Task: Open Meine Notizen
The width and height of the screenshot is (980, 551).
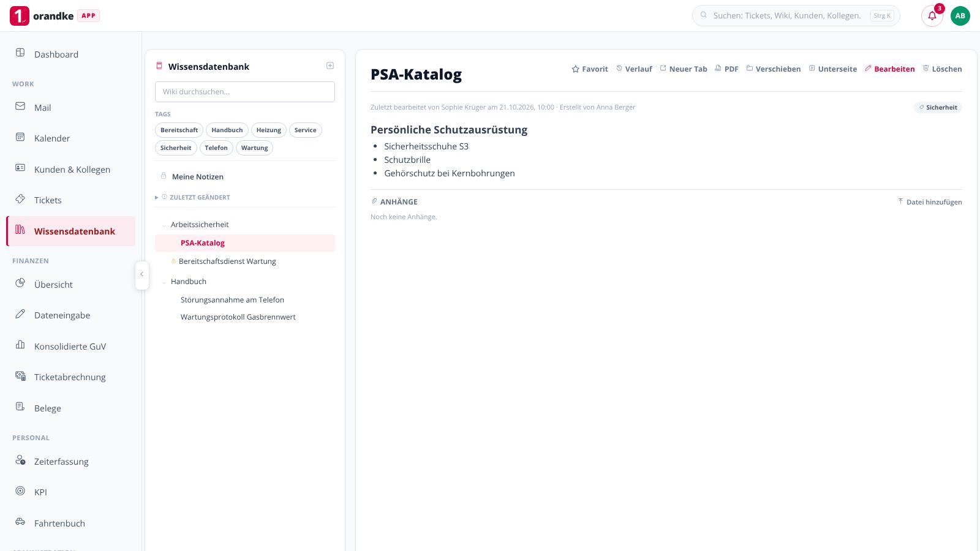Action: [x=245, y=176]
